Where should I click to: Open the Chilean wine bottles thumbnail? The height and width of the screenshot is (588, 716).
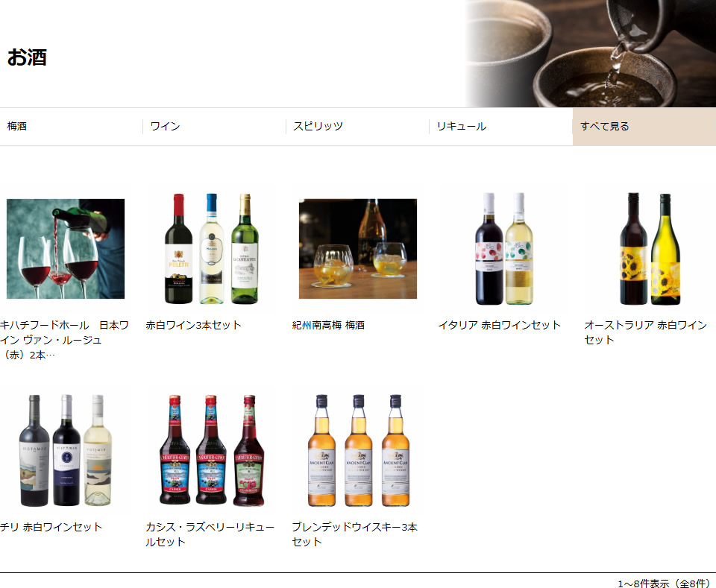pos(66,450)
